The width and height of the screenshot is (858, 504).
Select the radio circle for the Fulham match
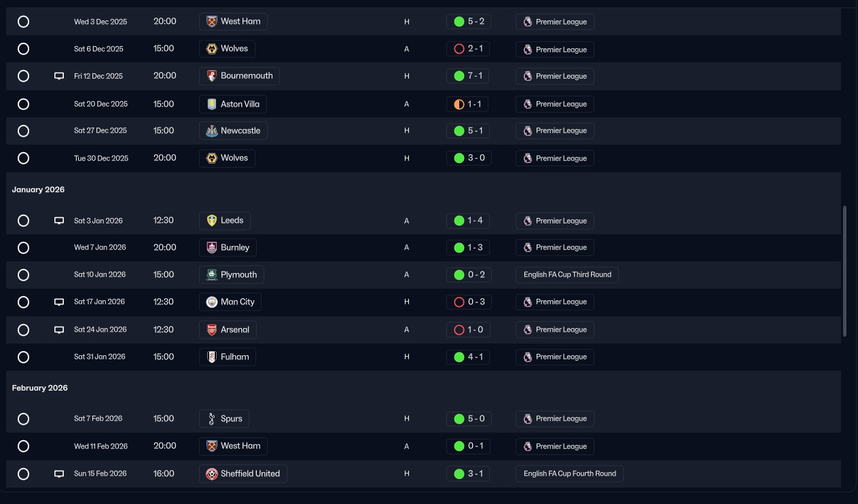coord(23,357)
